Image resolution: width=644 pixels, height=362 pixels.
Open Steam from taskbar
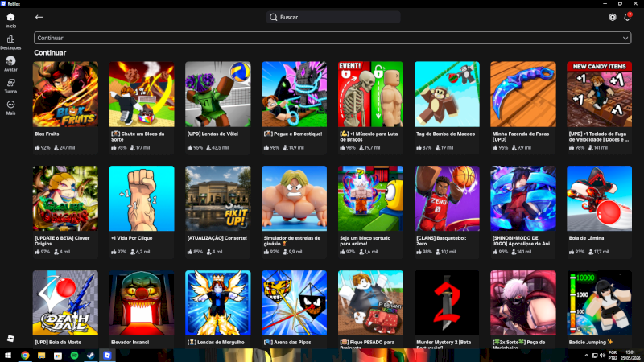pyautogui.click(x=91, y=356)
